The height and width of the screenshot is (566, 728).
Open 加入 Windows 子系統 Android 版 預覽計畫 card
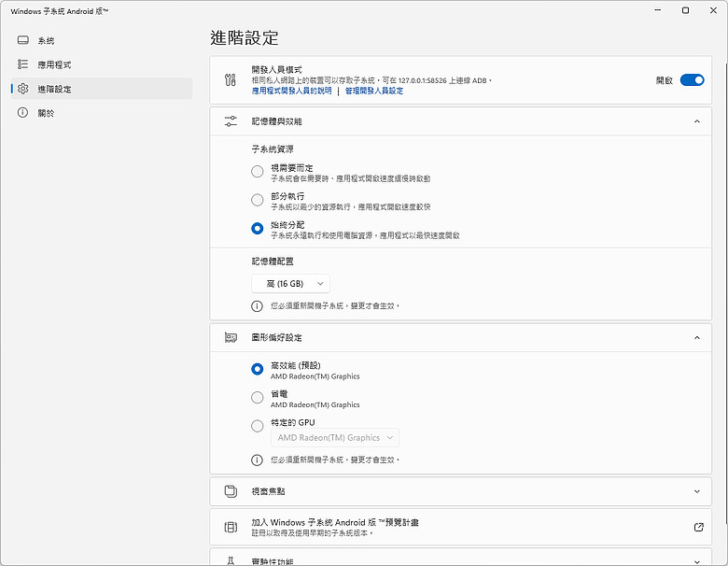460,527
